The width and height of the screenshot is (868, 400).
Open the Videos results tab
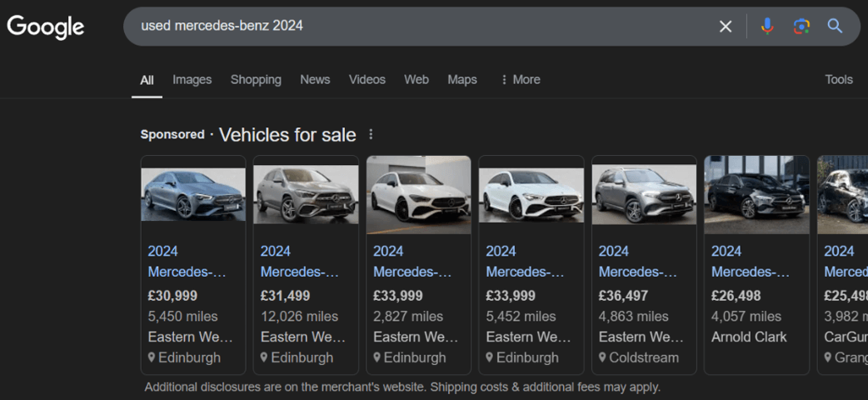click(x=367, y=80)
